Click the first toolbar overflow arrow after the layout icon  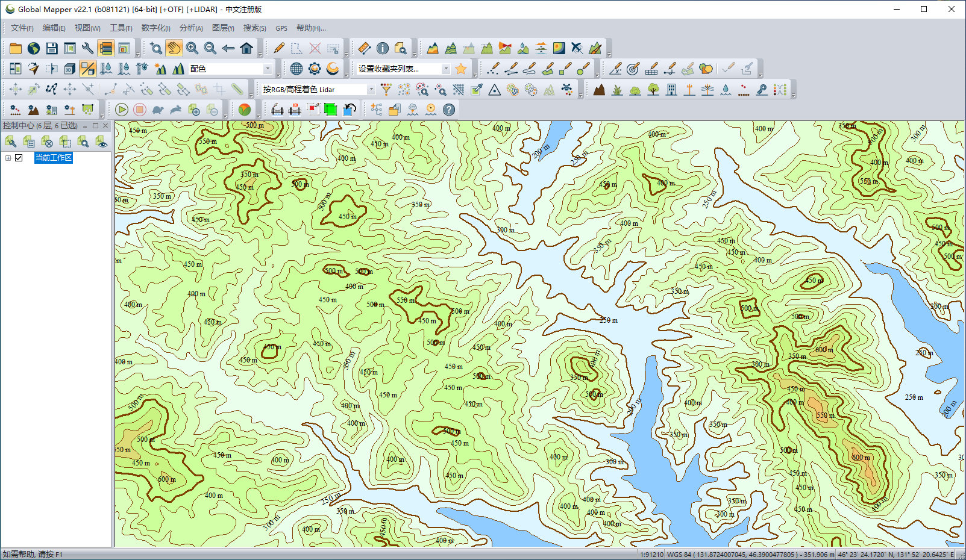[137, 53]
